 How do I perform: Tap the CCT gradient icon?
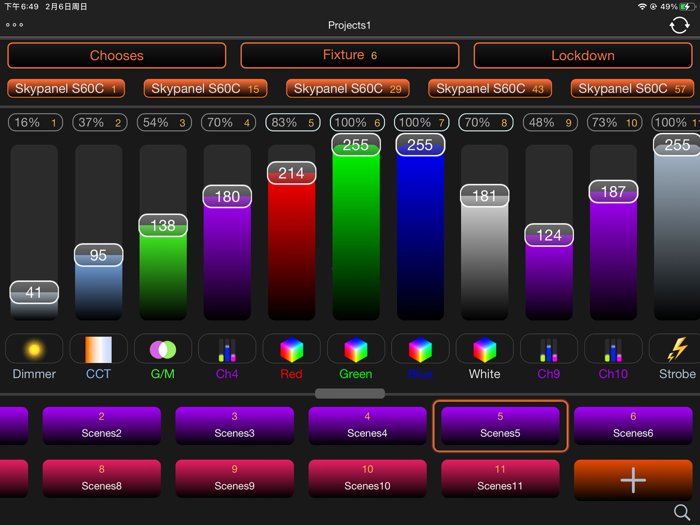(98, 349)
